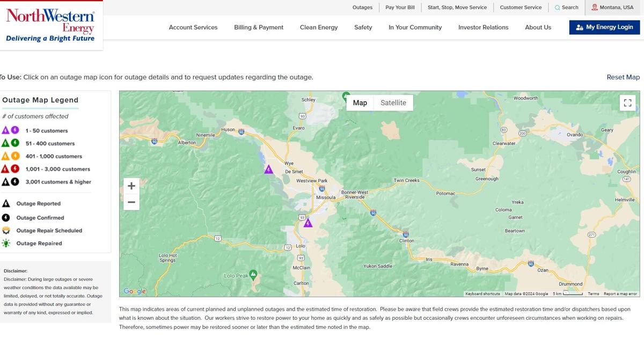Zoom out on the outage map
The image size is (644, 338).
point(131,202)
